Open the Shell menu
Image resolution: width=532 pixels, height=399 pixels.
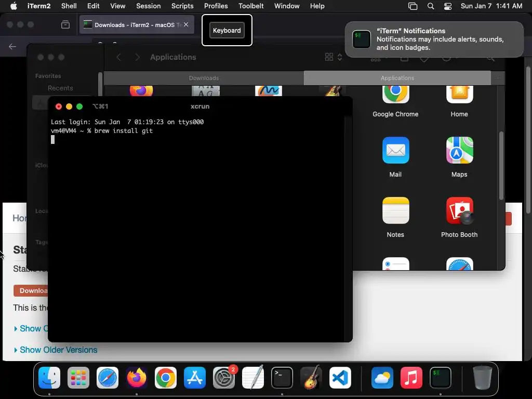[69, 6]
